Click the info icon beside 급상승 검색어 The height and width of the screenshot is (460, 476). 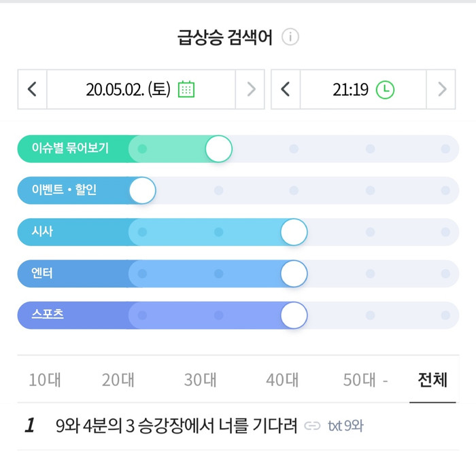290,37
